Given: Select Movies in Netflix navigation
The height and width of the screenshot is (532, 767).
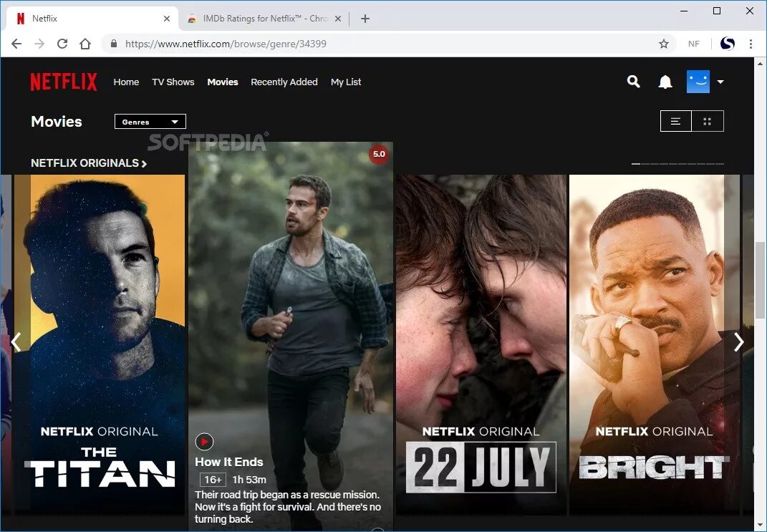Looking at the screenshot, I should tap(223, 82).
